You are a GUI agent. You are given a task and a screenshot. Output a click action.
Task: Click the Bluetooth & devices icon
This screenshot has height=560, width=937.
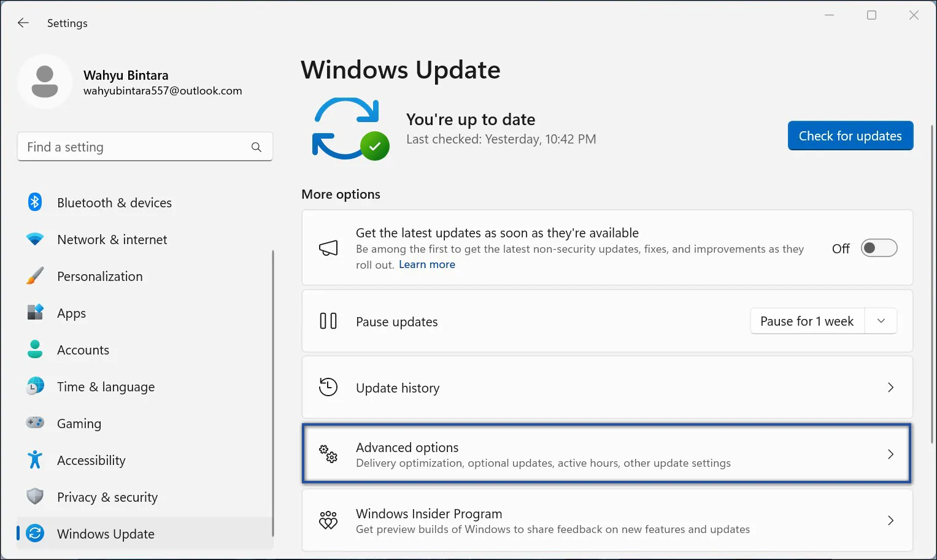[35, 202]
